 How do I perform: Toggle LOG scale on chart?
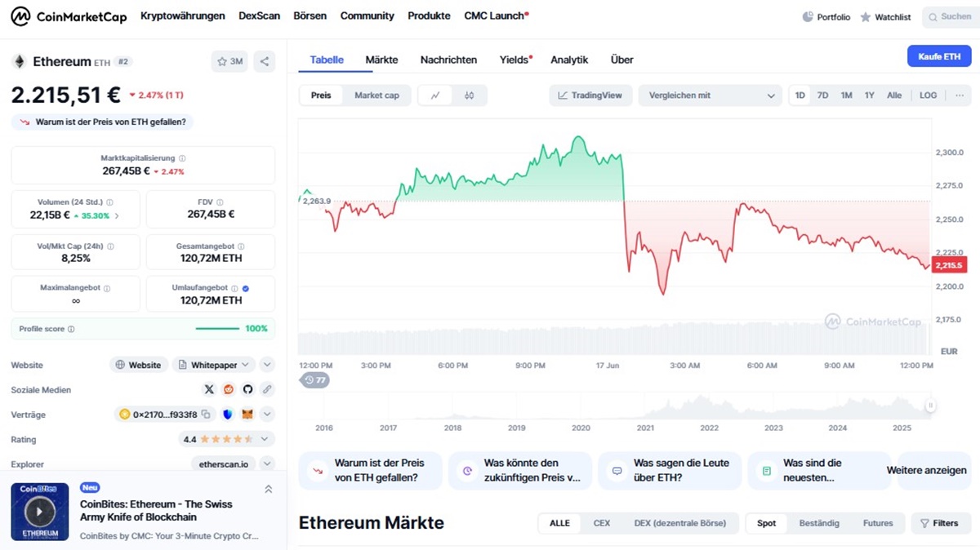click(x=929, y=95)
